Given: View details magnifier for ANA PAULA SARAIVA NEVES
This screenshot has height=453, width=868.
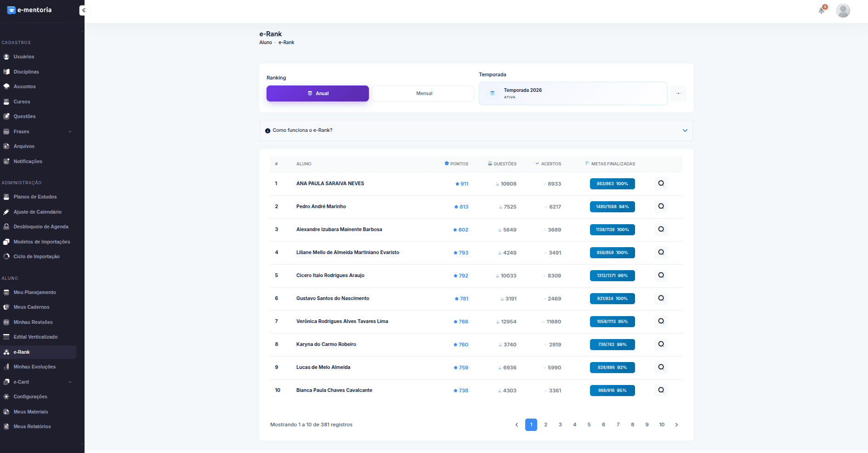Looking at the screenshot, I should pyautogui.click(x=661, y=183).
